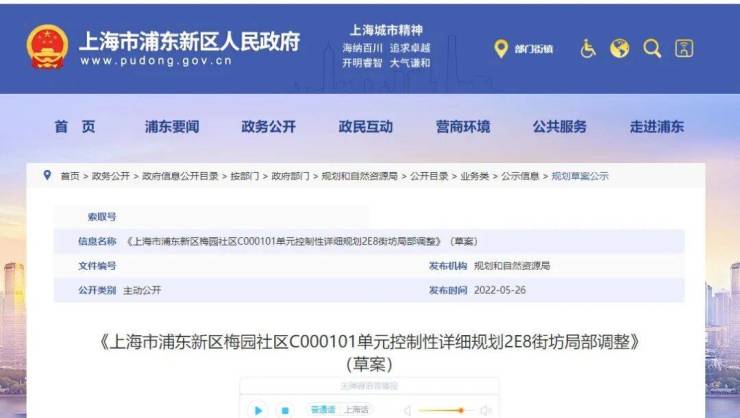This screenshot has height=418, width=740.
Task: Click the 主动公开 value text
Action: (142, 290)
